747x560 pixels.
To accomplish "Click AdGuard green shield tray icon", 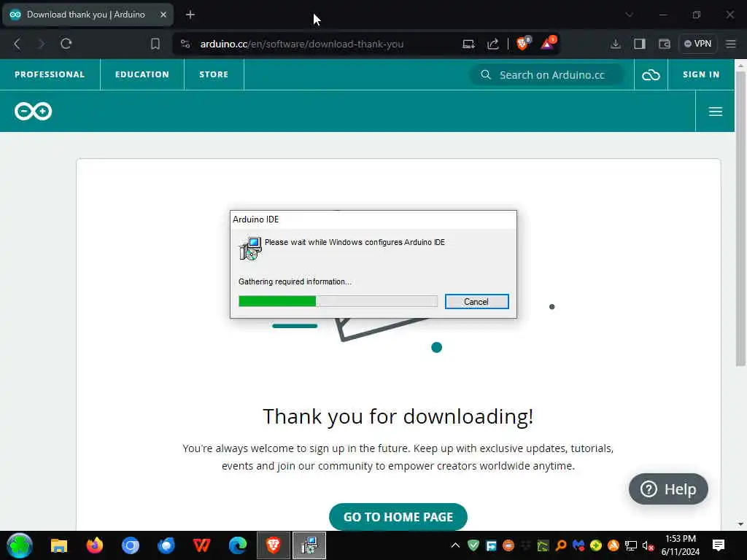I will pos(473,545).
